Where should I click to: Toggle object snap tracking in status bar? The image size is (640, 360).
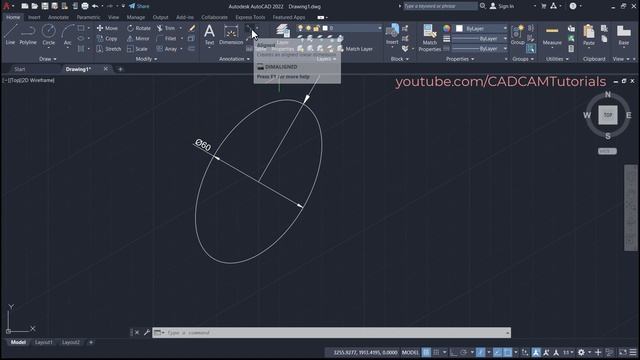coord(498,352)
